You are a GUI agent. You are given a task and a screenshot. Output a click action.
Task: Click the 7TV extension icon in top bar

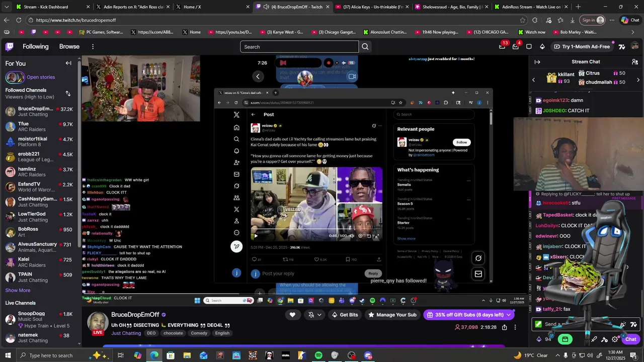coord(622,47)
